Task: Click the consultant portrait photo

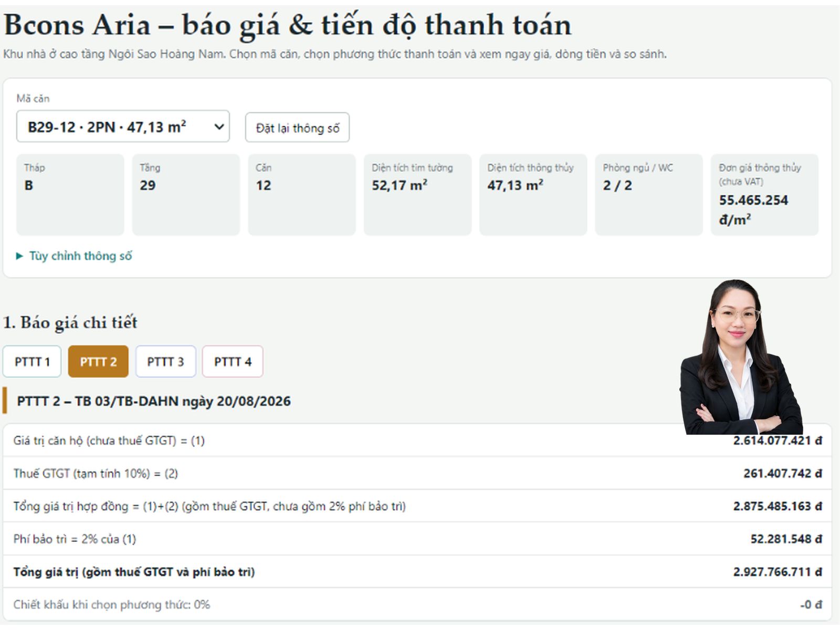Action: click(741, 357)
